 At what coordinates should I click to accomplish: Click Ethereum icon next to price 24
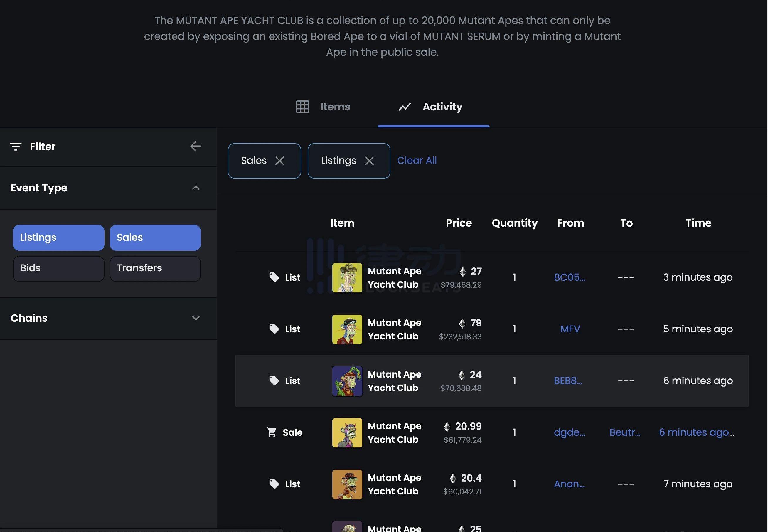click(461, 375)
